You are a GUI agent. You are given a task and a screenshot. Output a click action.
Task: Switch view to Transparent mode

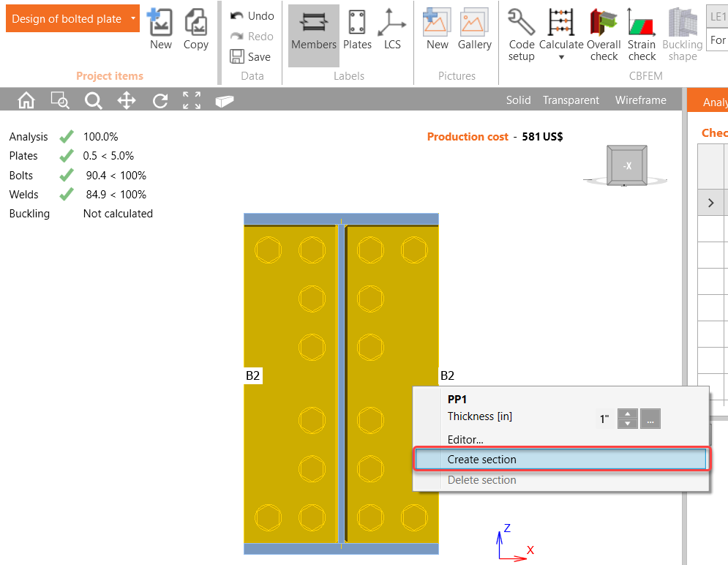[571, 100]
